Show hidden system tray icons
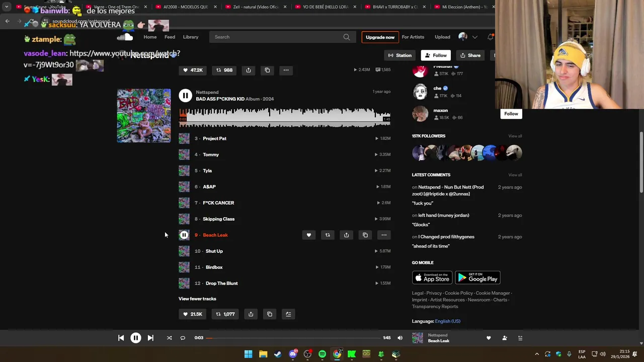 pos(537,354)
